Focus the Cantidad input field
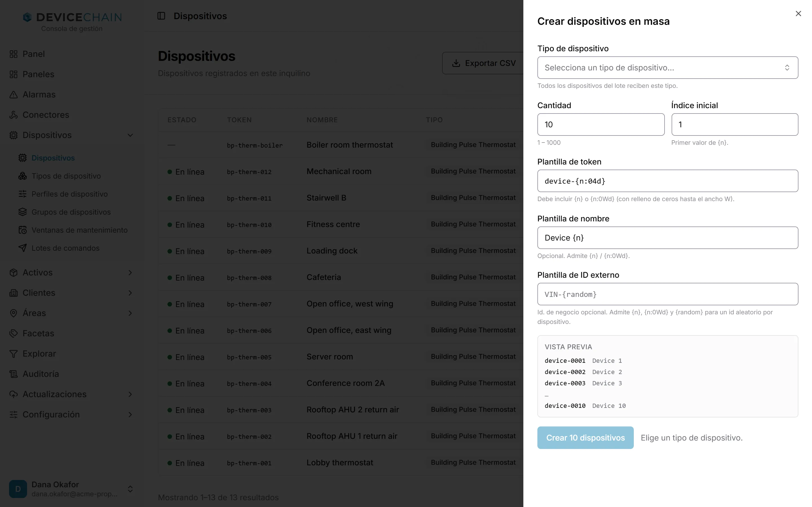The height and width of the screenshot is (507, 812). pyautogui.click(x=601, y=124)
